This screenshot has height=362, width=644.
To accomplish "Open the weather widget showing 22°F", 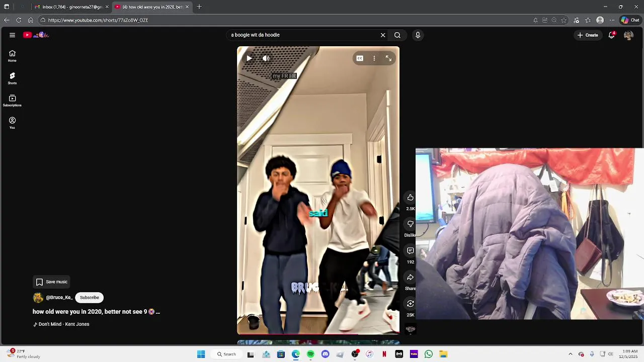I will [24, 354].
